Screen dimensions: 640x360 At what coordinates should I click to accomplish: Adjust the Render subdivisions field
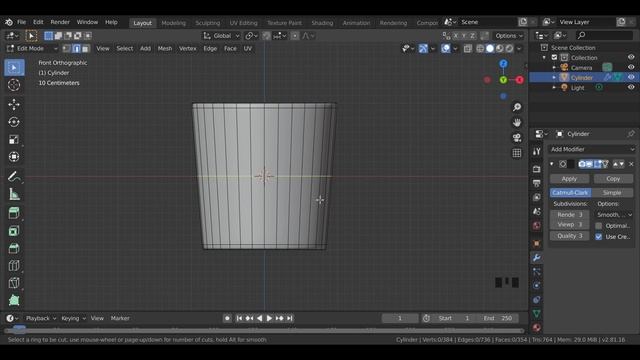[x=569, y=215]
